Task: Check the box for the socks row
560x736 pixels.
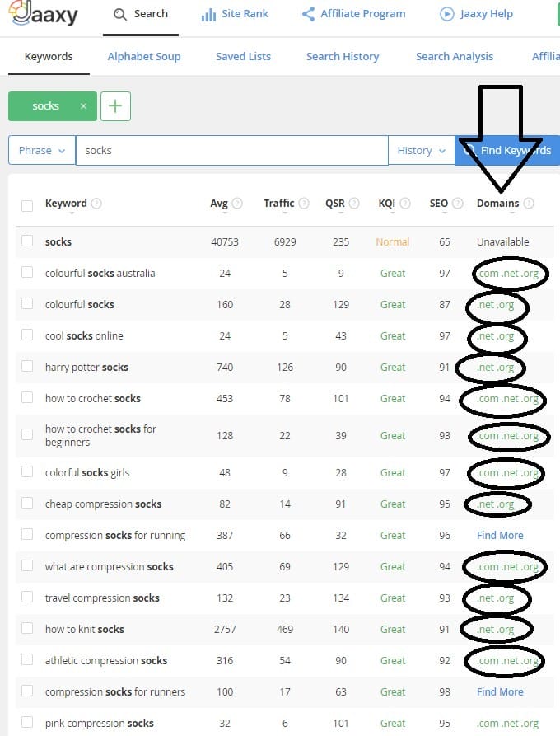Action: click(27, 241)
